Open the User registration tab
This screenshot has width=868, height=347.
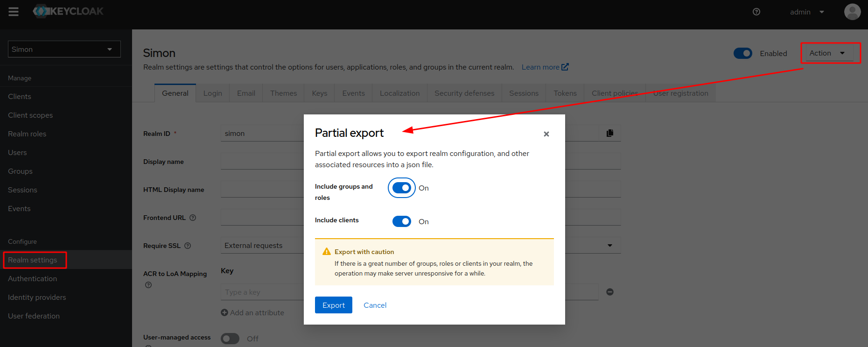[x=681, y=93]
